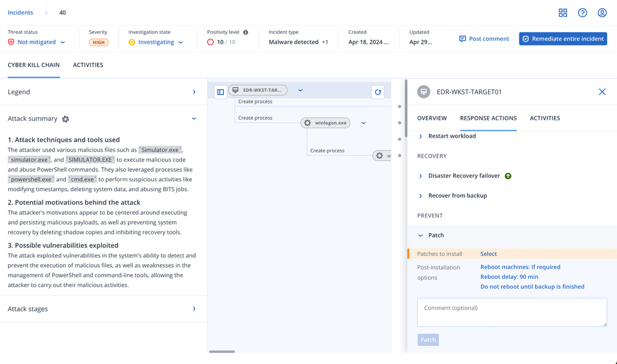Viewport: 617px width, 364px height.
Task: Click the Updated date Apr 29
Action: point(420,42)
